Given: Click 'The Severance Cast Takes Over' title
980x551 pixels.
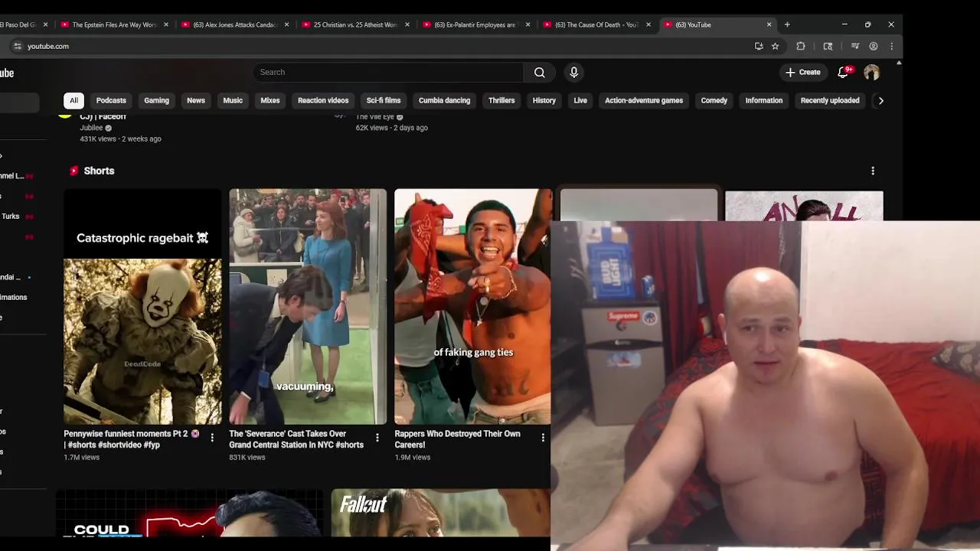Looking at the screenshot, I should tap(296, 439).
